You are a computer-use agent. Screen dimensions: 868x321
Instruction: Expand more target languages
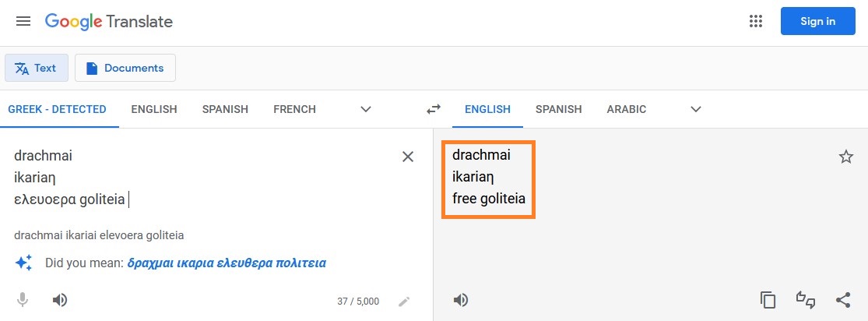696,109
